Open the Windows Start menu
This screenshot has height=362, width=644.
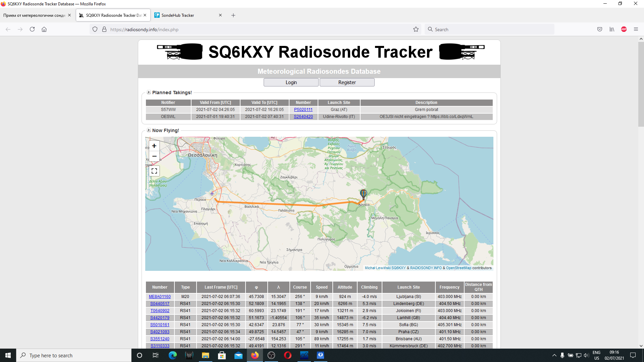pos(7,355)
